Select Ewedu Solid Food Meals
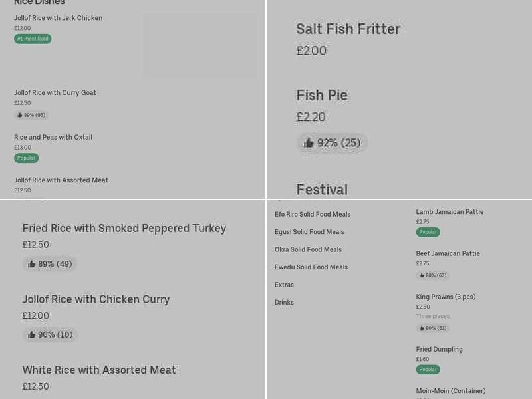The image size is (532, 399). [x=312, y=267]
